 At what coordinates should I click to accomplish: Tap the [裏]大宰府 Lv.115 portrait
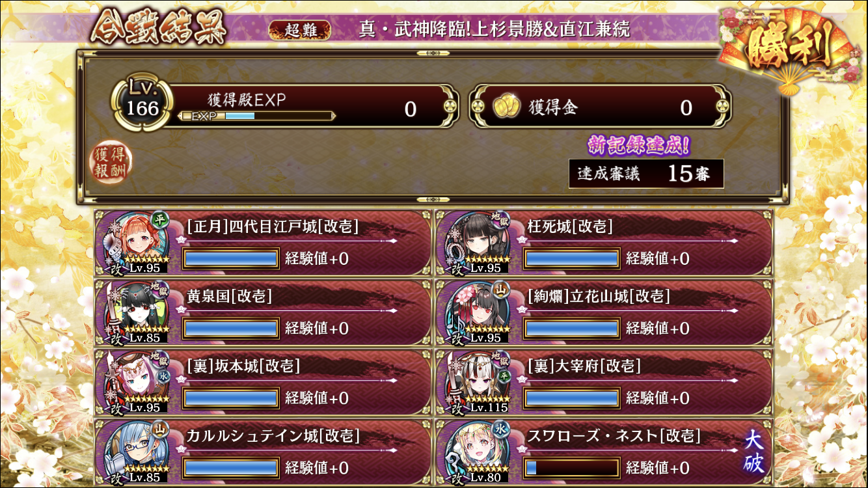point(476,382)
